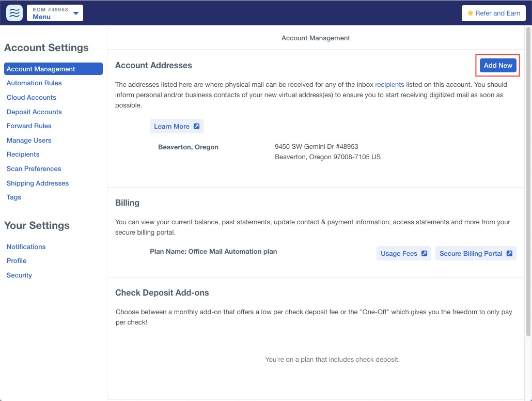Open Automation Rules settings
Image resolution: width=532 pixels, height=401 pixels.
34,83
